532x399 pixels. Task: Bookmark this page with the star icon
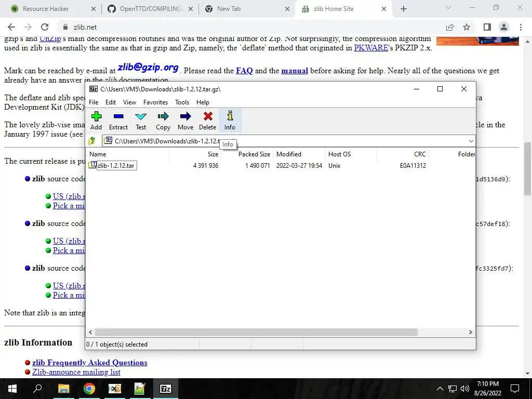point(467,27)
